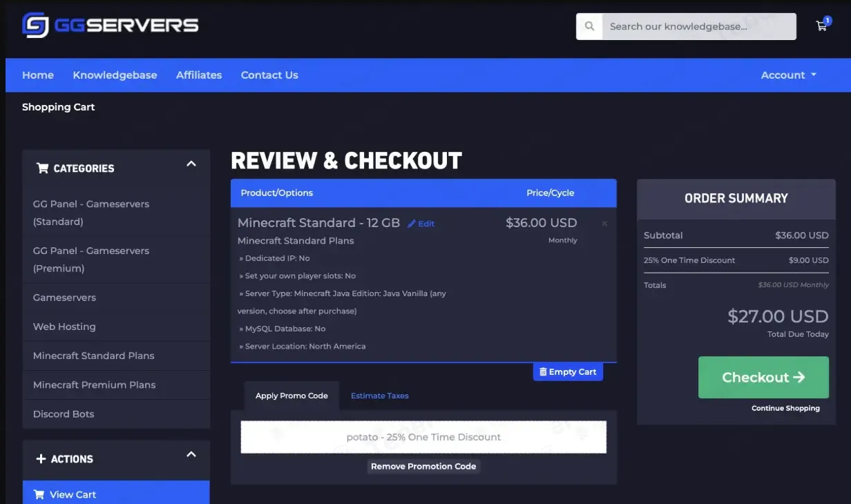Click Remove Promotion Code button
Image resolution: width=851 pixels, height=504 pixels.
point(423,467)
